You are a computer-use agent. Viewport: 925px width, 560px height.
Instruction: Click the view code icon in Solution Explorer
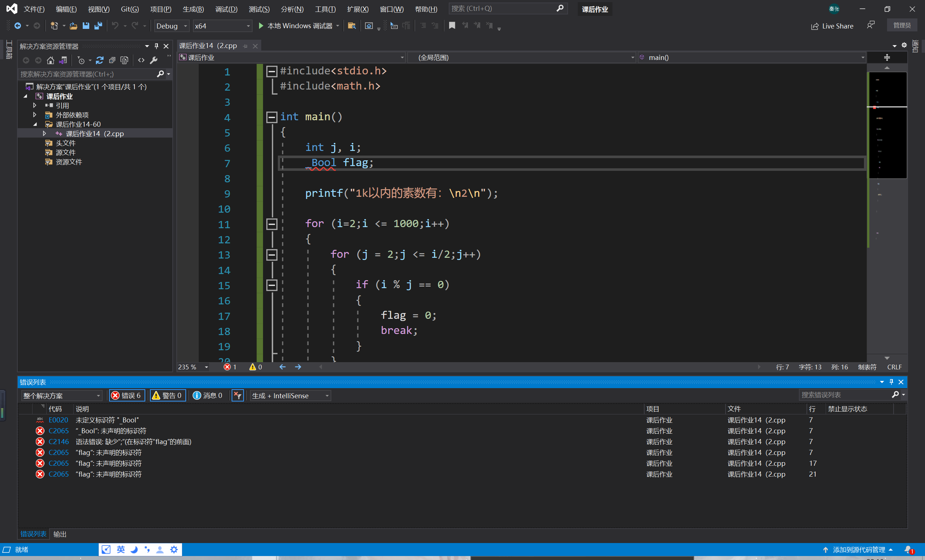[141, 60]
